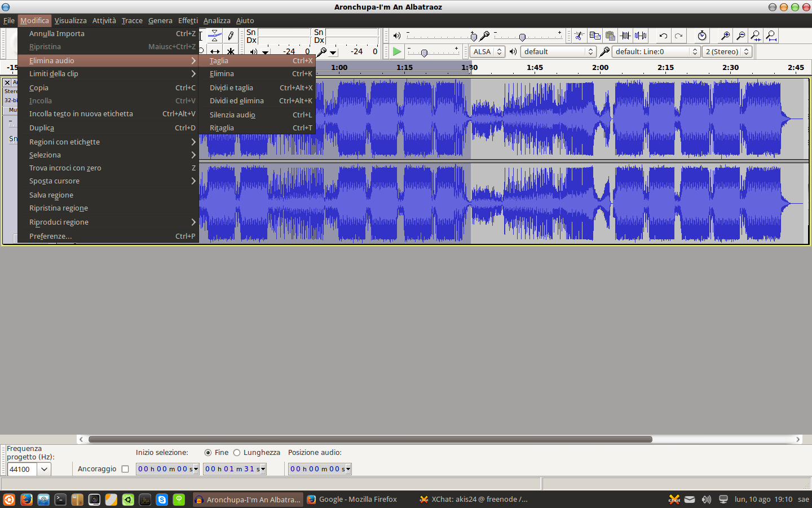This screenshot has width=812, height=508.
Task: Click Silence selection toolbar icon
Action: tap(641, 36)
